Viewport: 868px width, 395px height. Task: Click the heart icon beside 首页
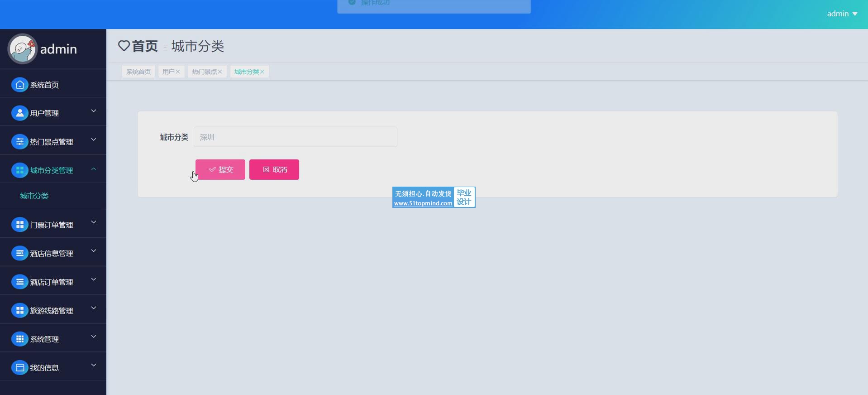coord(124,46)
